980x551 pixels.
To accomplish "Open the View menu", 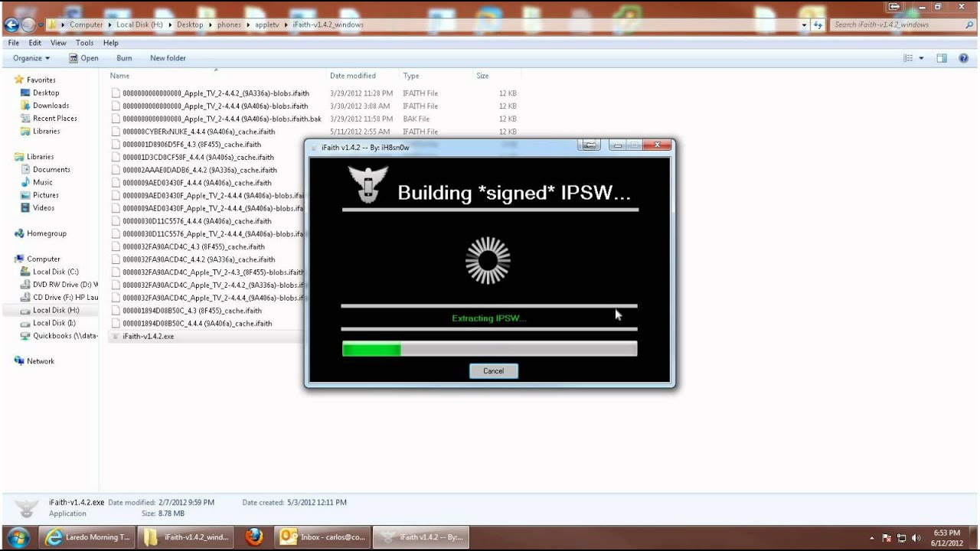I will (x=59, y=43).
